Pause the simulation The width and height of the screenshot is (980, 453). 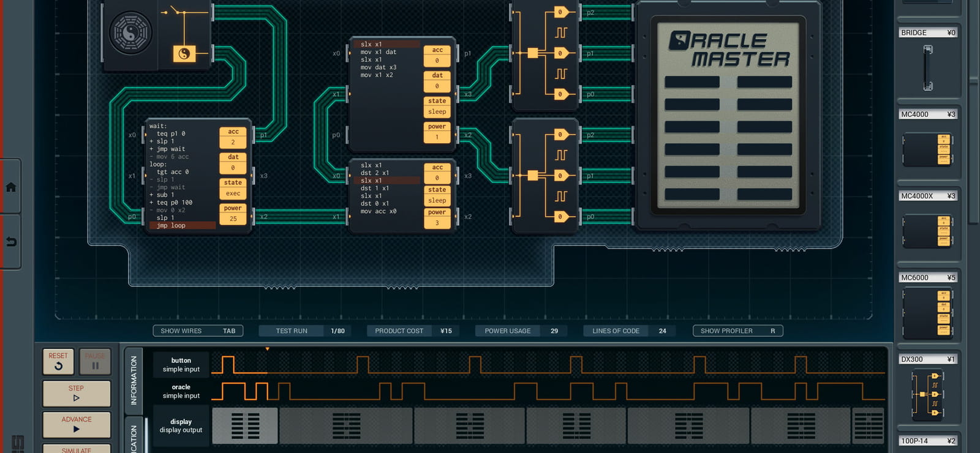[x=95, y=361]
